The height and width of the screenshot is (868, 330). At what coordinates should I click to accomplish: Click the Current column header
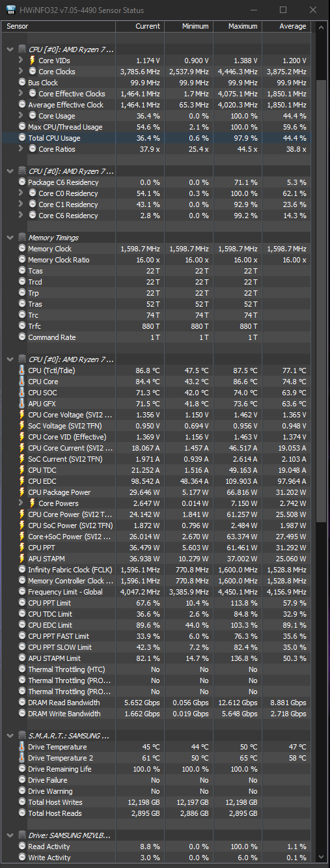coord(140,26)
